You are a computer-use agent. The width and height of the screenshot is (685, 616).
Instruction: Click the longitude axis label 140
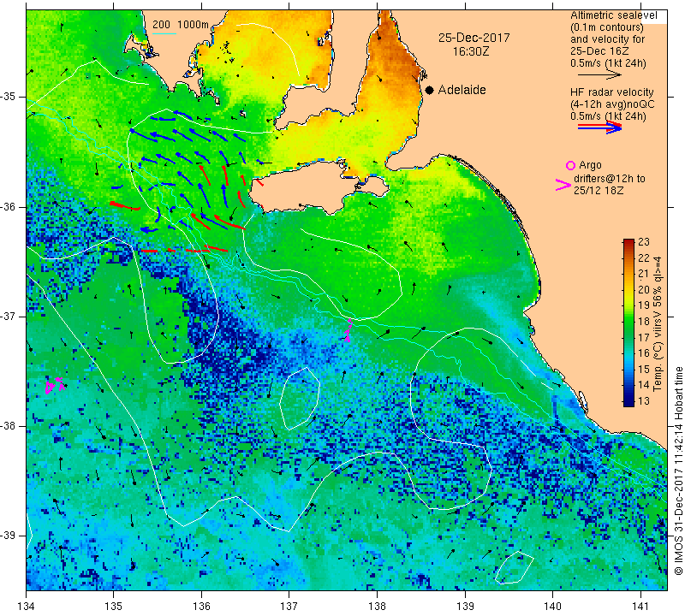coord(552,607)
